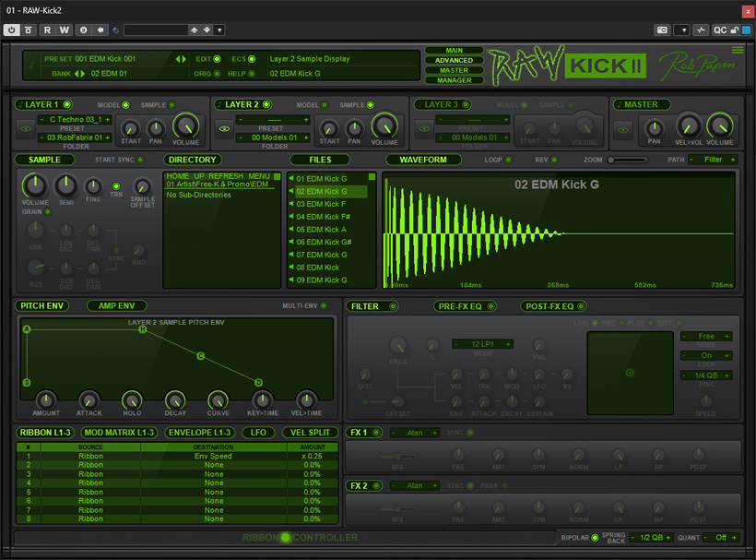Open the PATH Filter selector
This screenshot has width=756, height=560.
coord(713,160)
